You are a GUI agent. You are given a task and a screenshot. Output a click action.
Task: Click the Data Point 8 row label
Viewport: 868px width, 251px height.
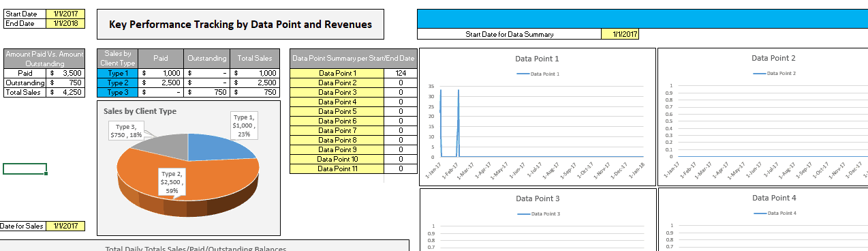[x=337, y=140]
